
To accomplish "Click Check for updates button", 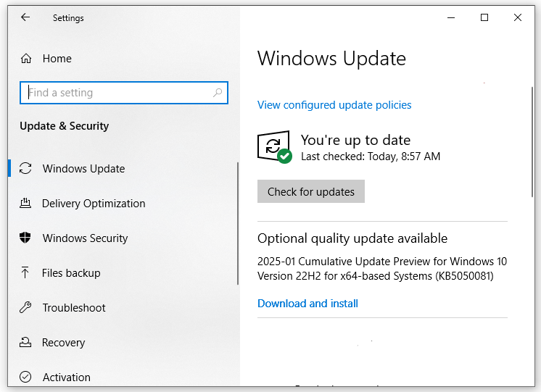I will coord(311,191).
